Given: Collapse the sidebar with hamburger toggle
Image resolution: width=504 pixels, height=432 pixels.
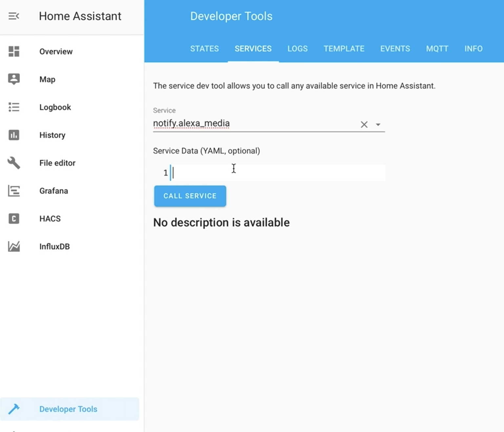Looking at the screenshot, I should click(14, 16).
